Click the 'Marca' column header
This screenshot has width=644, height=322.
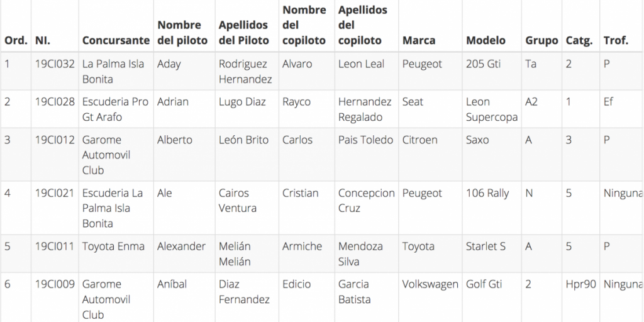click(419, 40)
